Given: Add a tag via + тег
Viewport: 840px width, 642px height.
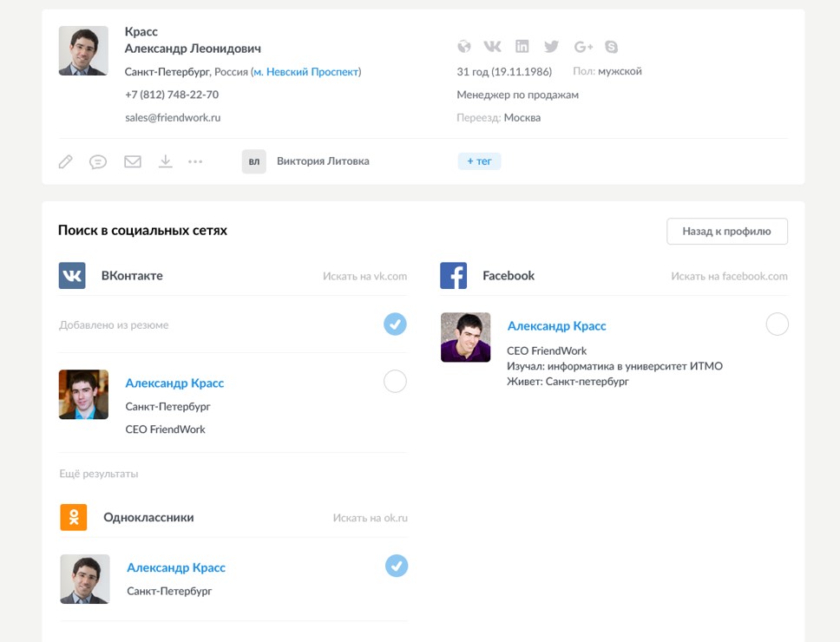Looking at the screenshot, I should click(x=479, y=160).
